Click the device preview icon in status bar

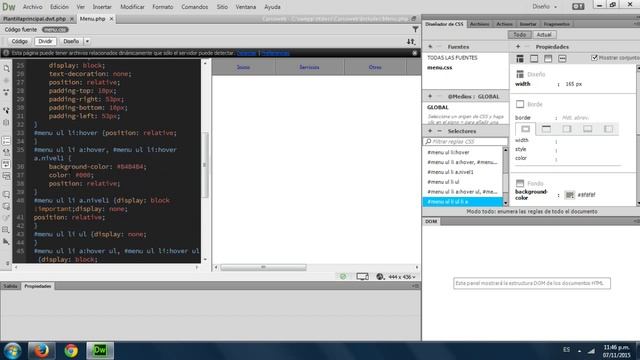(362, 277)
